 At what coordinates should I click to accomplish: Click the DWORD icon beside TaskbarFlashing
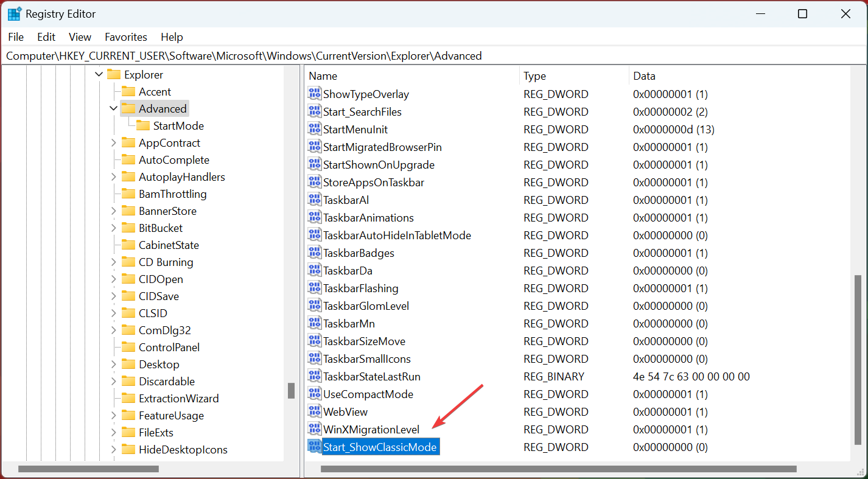(x=314, y=288)
